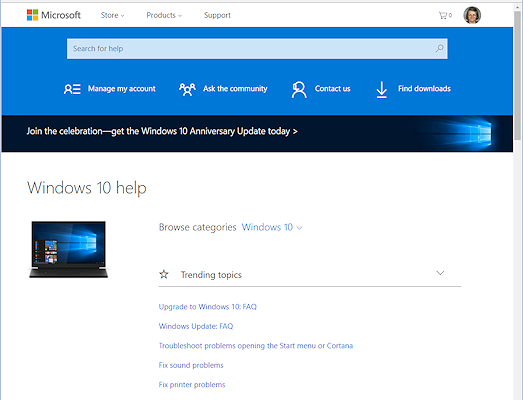Open the Fix printer problems link
This screenshot has height=400, width=523.
[x=192, y=385]
